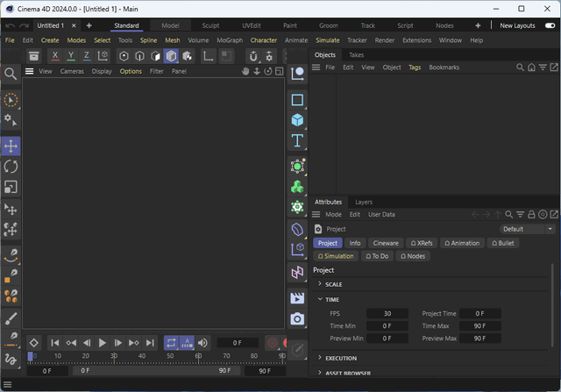The width and height of the screenshot is (561, 392).
Task: Toggle sound playback speaker icon
Action: click(x=203, y=343)
